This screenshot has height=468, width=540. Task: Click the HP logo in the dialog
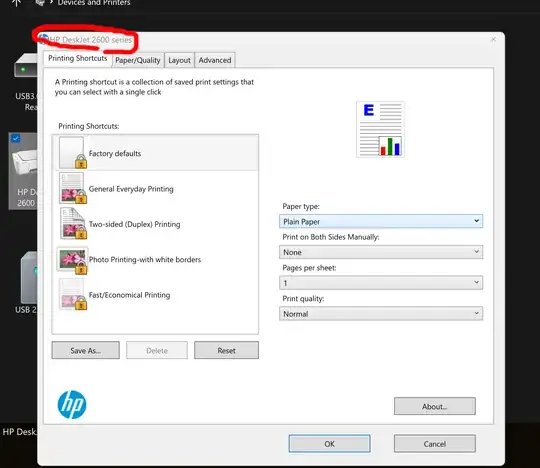click(x=72, y=405)
